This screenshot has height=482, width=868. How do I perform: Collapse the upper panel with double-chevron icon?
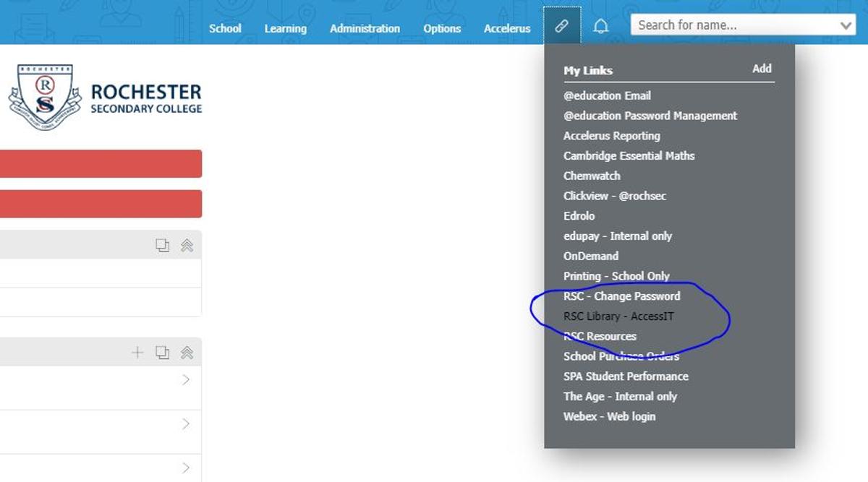(x=187, y=246)
